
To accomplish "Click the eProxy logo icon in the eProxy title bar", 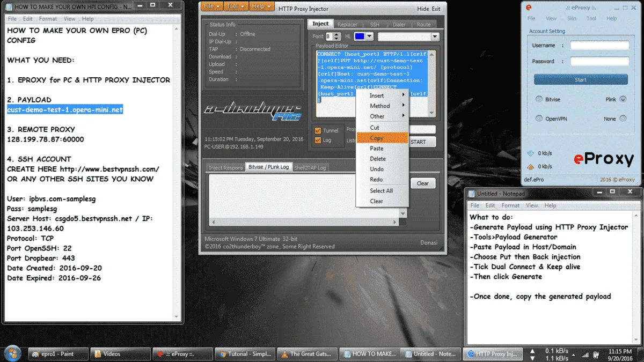I will tap(529, 8).
